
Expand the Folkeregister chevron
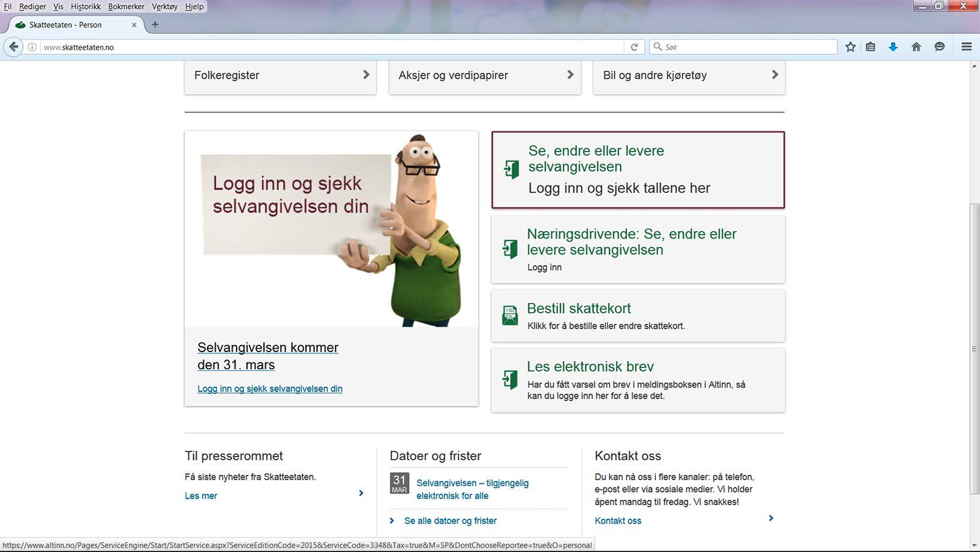click(366, 75)
